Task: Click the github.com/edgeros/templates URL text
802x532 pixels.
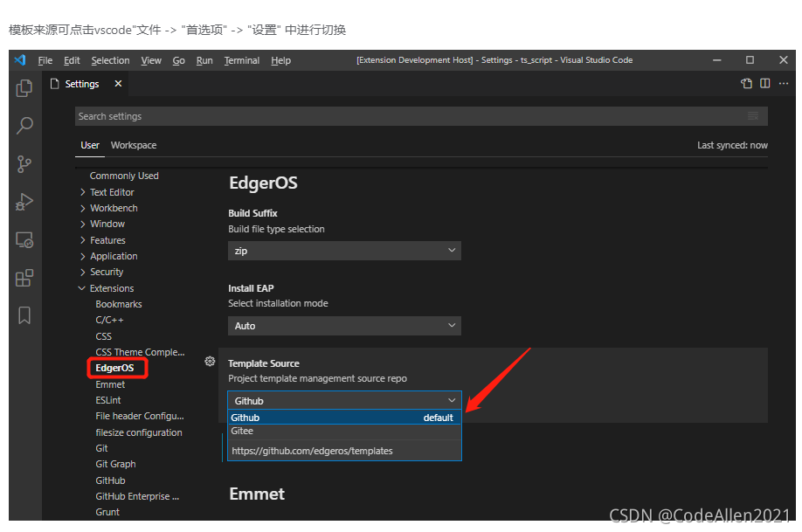Action: tap(312, 451)
